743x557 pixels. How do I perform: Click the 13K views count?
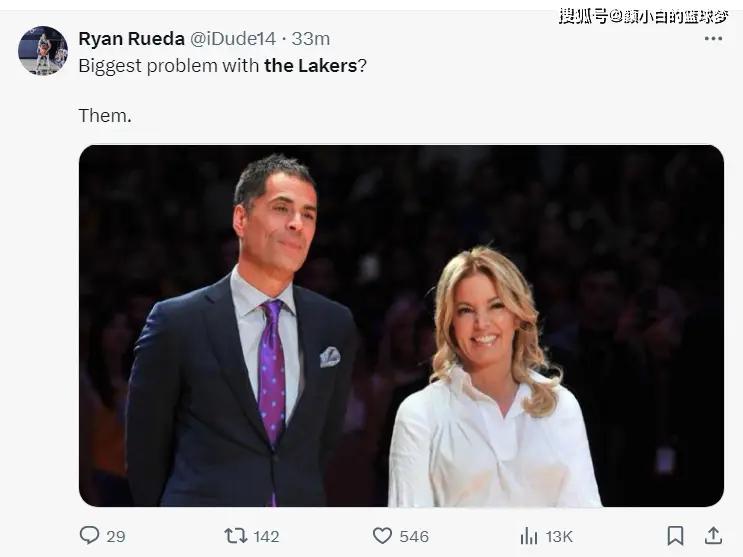coord(559,537)
